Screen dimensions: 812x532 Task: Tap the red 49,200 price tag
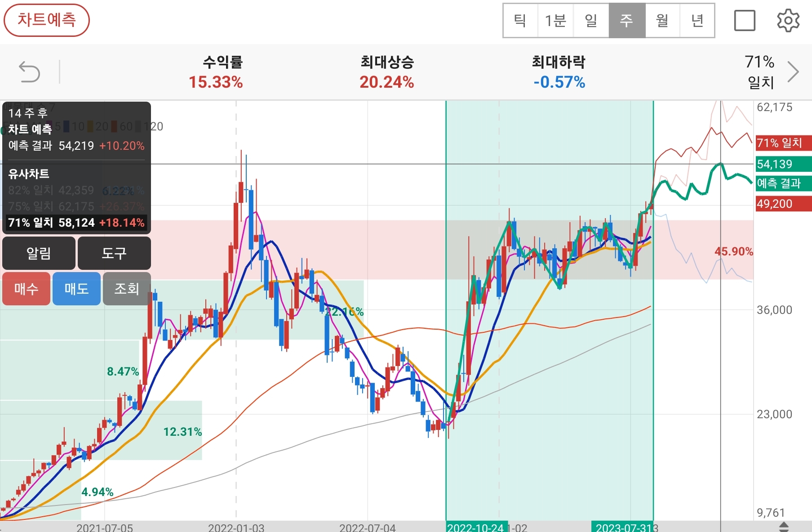(x=784, y=204)
